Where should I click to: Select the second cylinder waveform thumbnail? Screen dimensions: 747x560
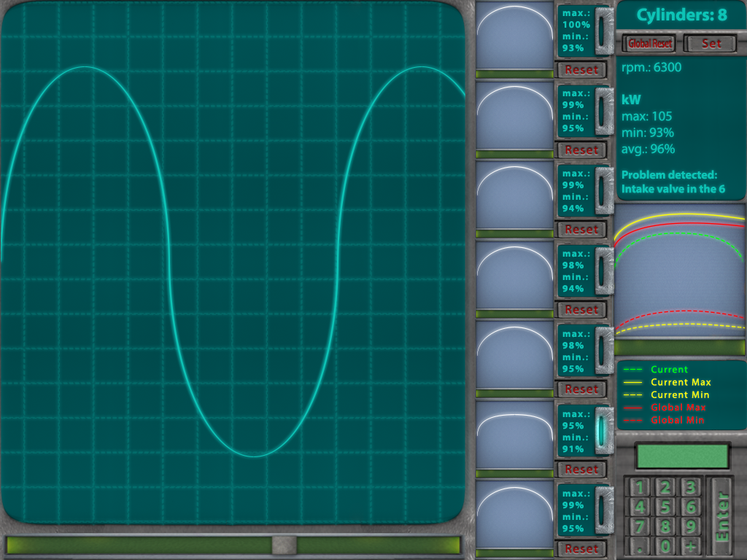coord(514,112)
